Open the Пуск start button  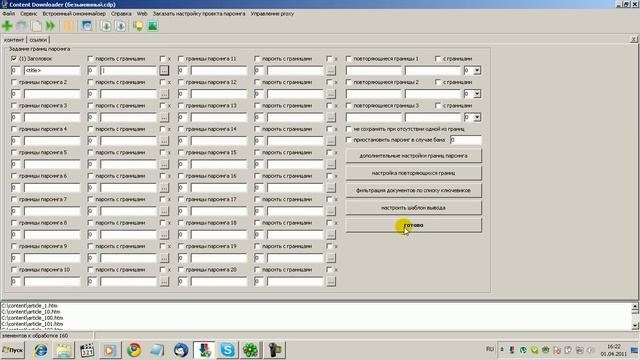pyautogui.click(x=12, y=350)
